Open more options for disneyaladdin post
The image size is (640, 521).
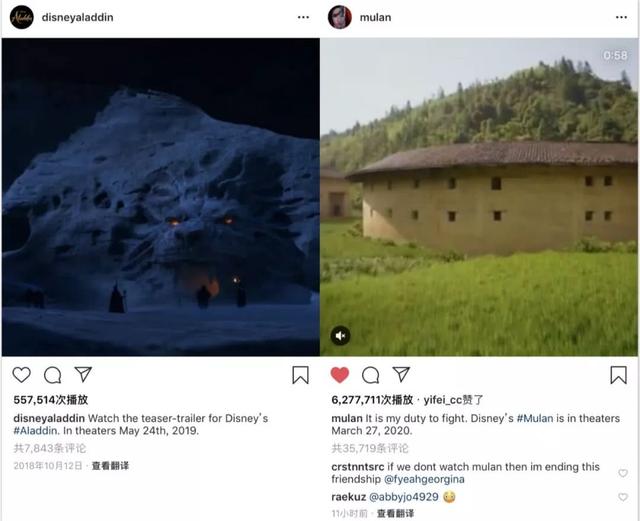pyautogui.click(x=303, y=17)
